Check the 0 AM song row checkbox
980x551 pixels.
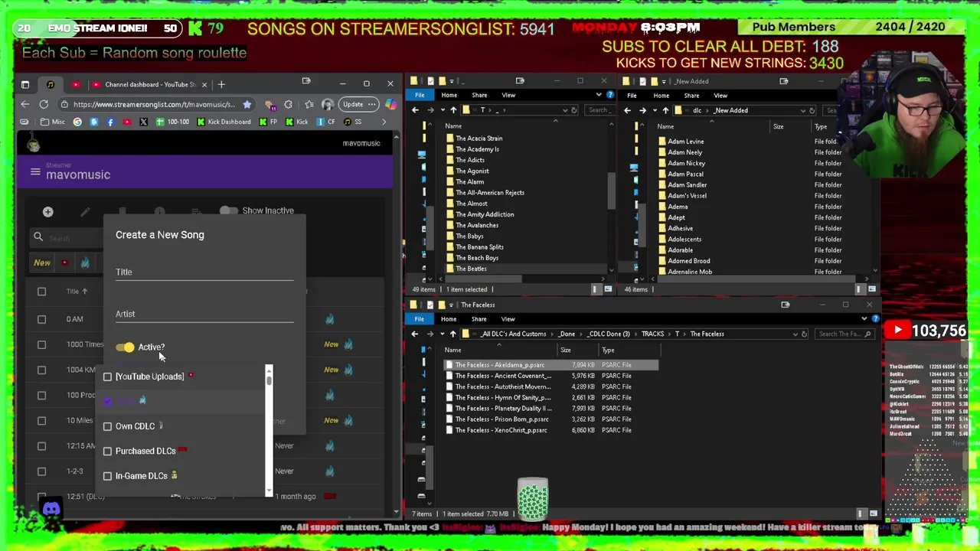click(41, 319)
